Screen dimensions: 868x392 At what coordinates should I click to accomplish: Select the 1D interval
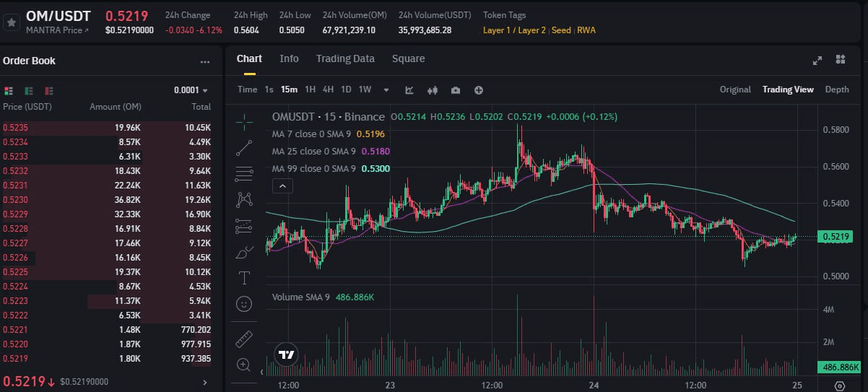tap(346, 90)
